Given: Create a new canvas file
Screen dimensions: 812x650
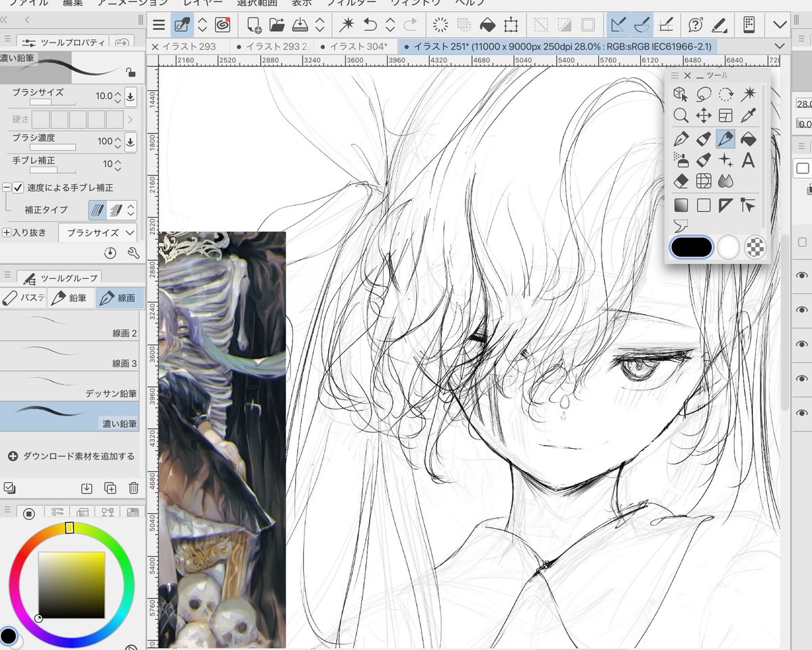Looking at the screenshot, I should [x=254, y=25].
